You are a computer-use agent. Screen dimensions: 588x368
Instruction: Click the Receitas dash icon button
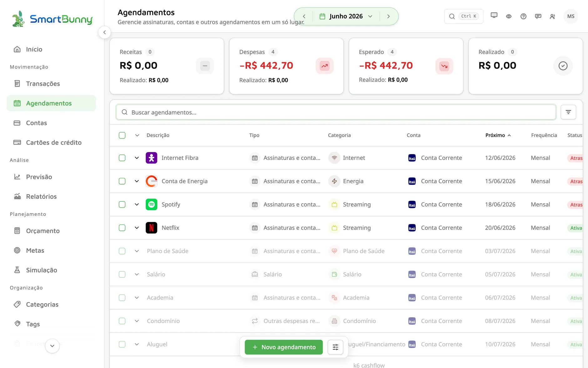[205, 66]
